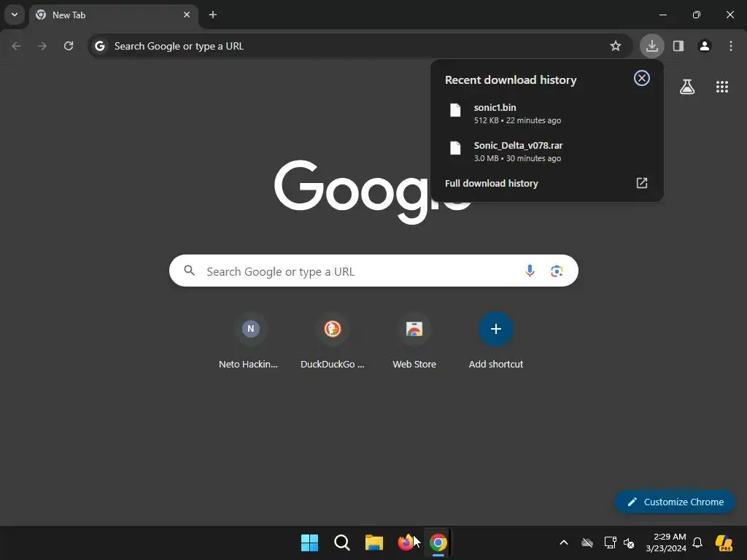
Task: Reload the page
Action: [69, 46]
